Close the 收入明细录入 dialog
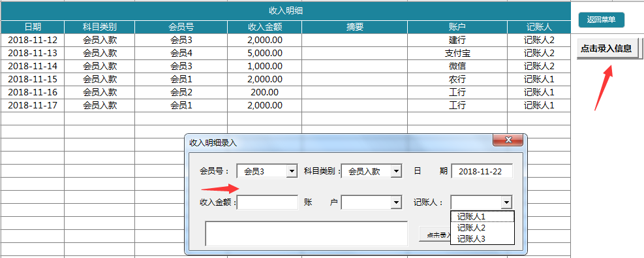The height and width of the screenshot is (258, 644). [508, 140]
